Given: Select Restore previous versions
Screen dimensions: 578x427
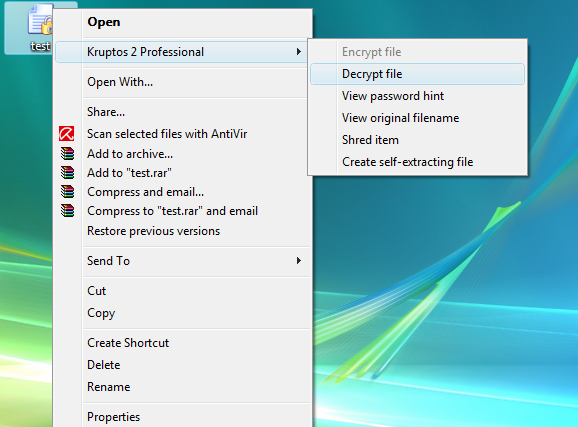Looking at the screenshot, I should tap(183, 231).
